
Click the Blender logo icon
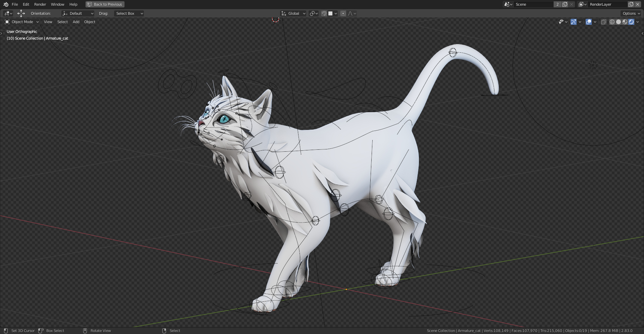(6, 4)
